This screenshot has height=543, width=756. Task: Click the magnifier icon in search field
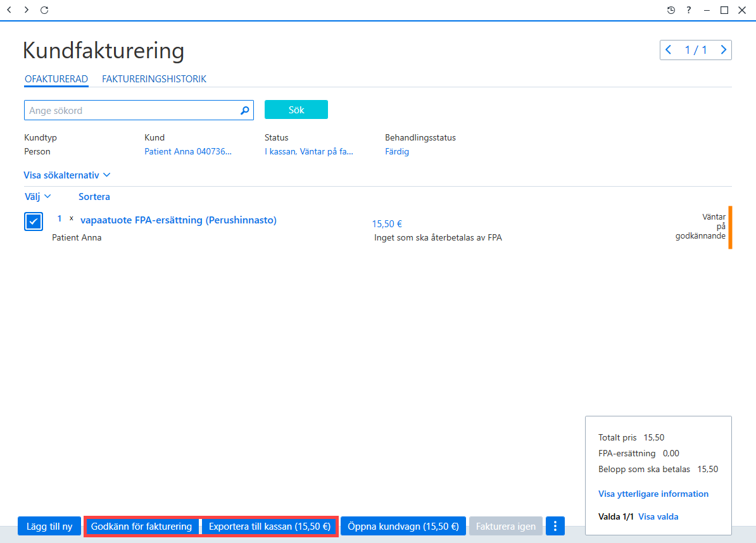point(245,110)
